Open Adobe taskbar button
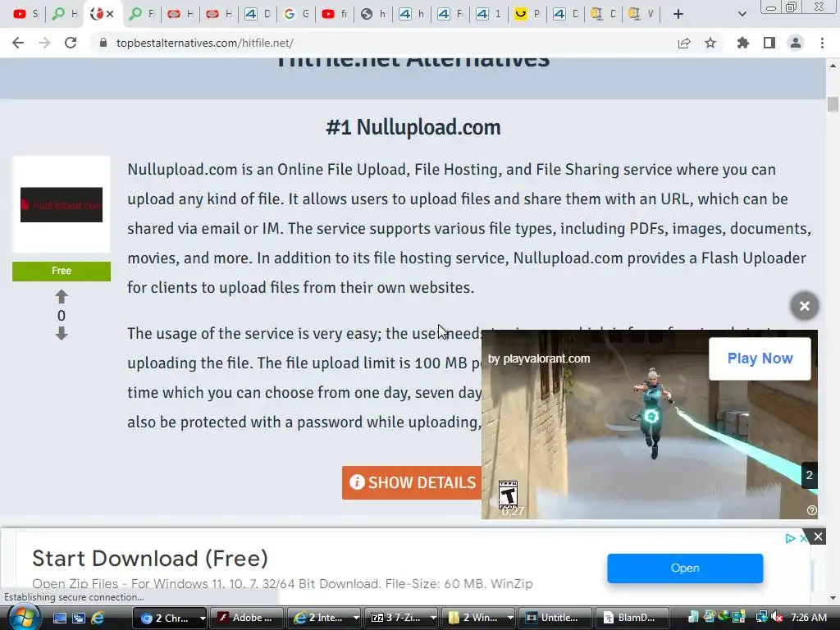This screenshot has height=630, width=840. [x=246, y=618]
